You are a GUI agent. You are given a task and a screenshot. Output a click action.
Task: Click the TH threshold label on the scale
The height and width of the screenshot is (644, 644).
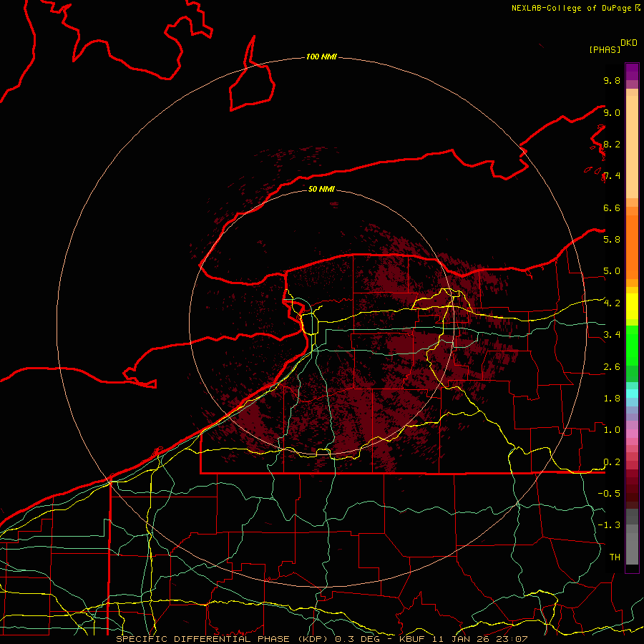[614, 557]
